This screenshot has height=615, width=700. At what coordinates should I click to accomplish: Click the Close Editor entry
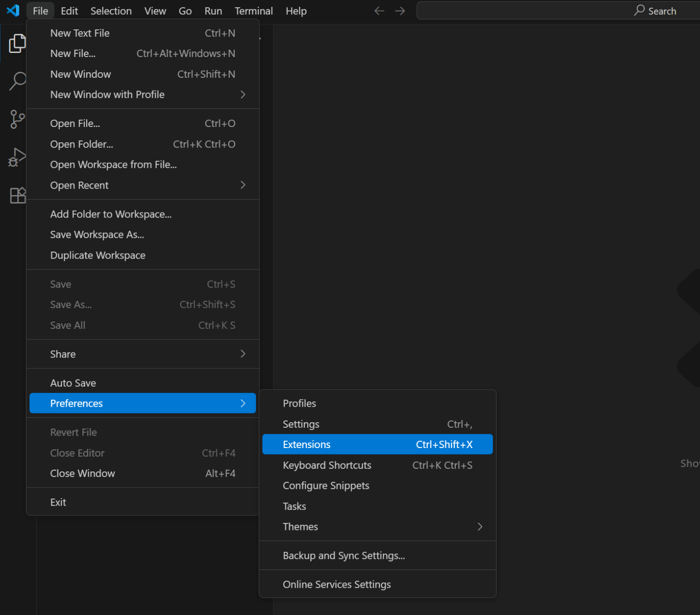142,453
